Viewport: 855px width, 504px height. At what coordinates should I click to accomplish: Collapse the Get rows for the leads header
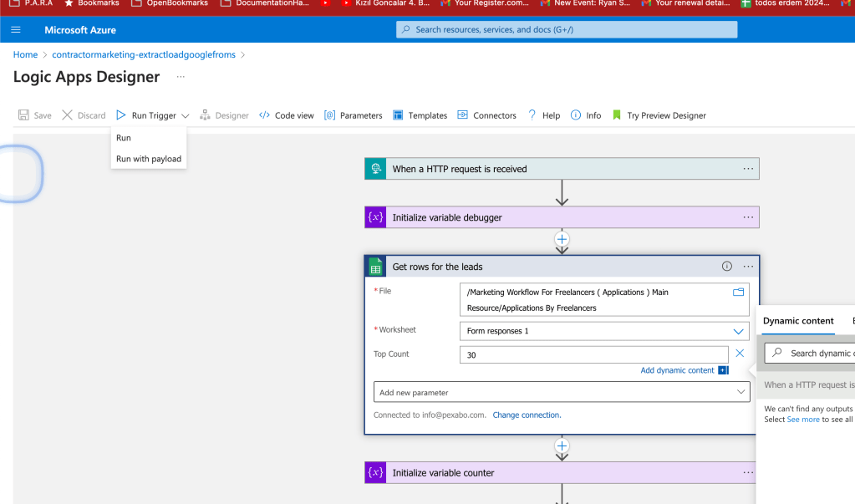pos(562,266)
